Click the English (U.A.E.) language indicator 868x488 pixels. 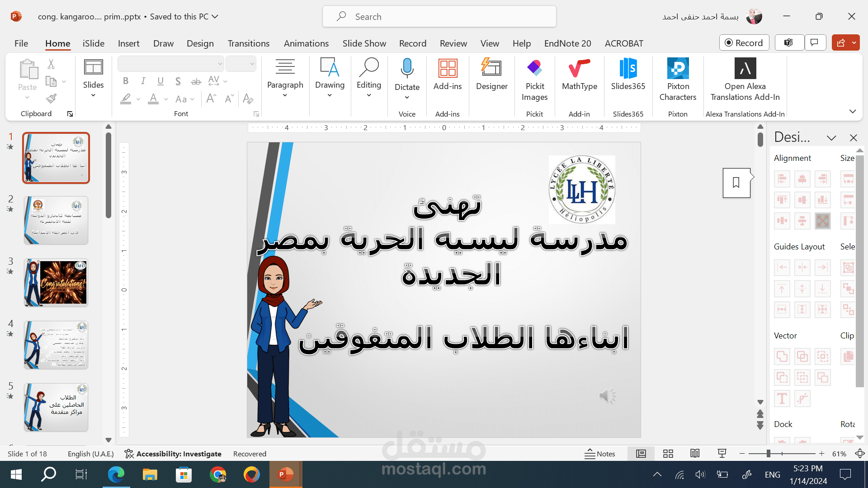91,454
